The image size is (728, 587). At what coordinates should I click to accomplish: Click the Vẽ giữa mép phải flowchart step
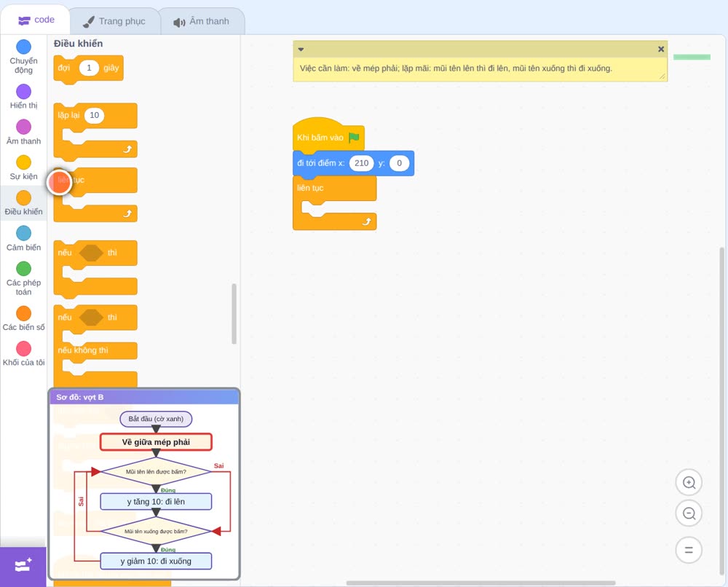point(156,442)
